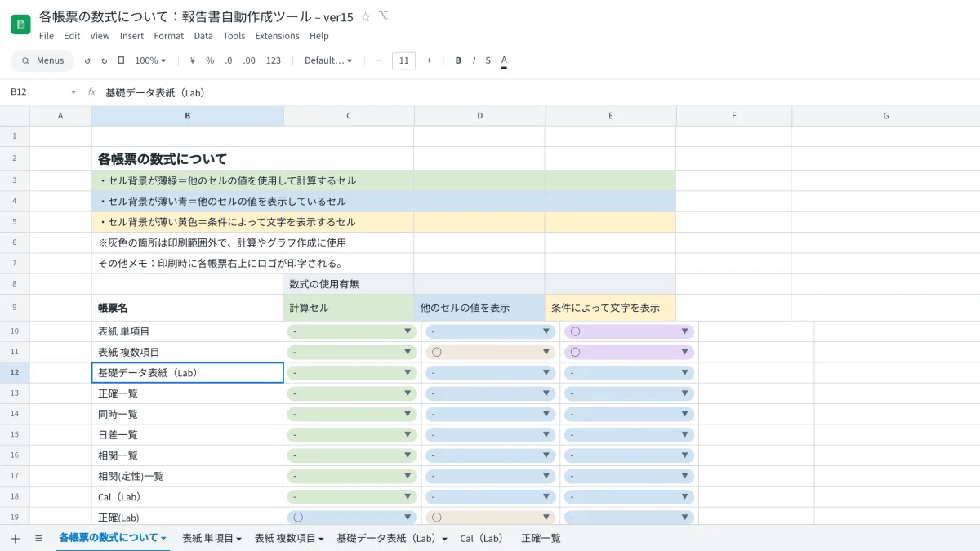
Task: Open column E dropdown in Cal（Lab） row
Action: 629,496
